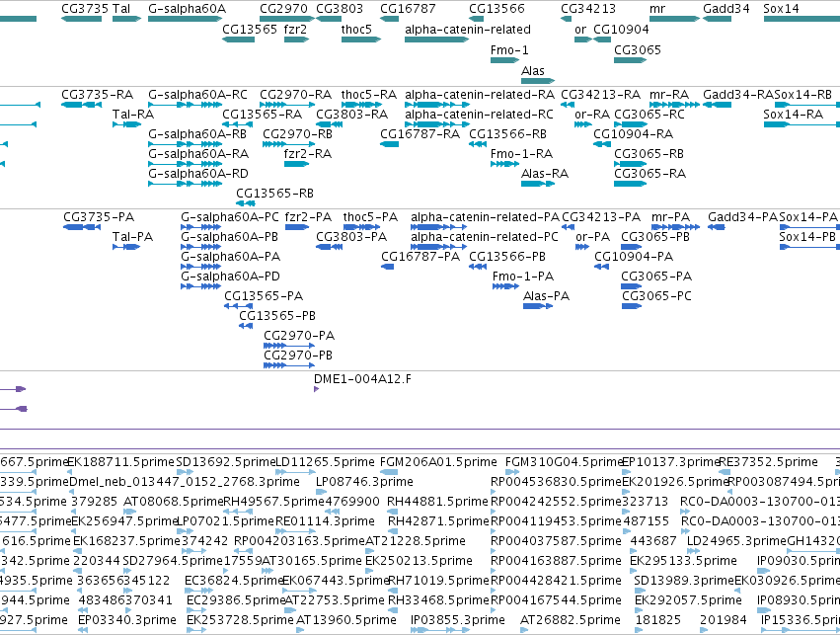Select protein alpha-catenin-related-PC

[x=485, y=237]
